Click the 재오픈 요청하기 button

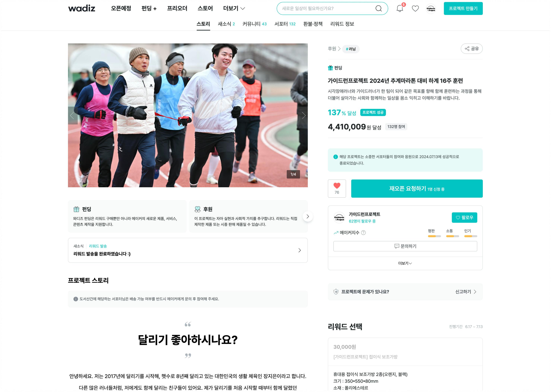417,189
